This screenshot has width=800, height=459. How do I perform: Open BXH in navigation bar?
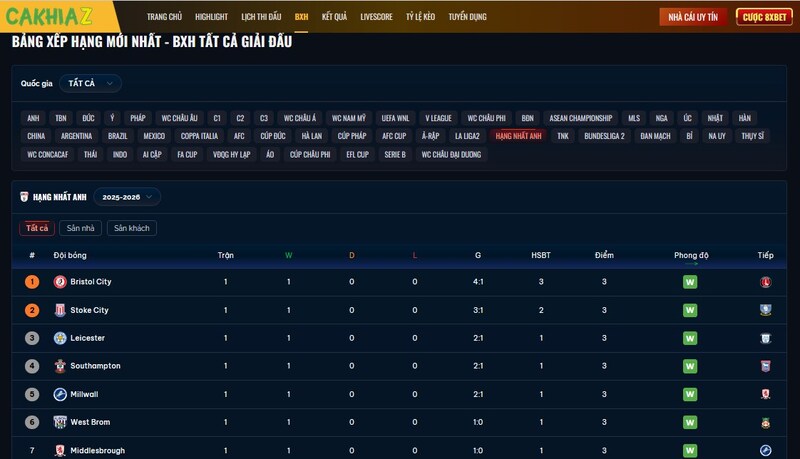302,17
